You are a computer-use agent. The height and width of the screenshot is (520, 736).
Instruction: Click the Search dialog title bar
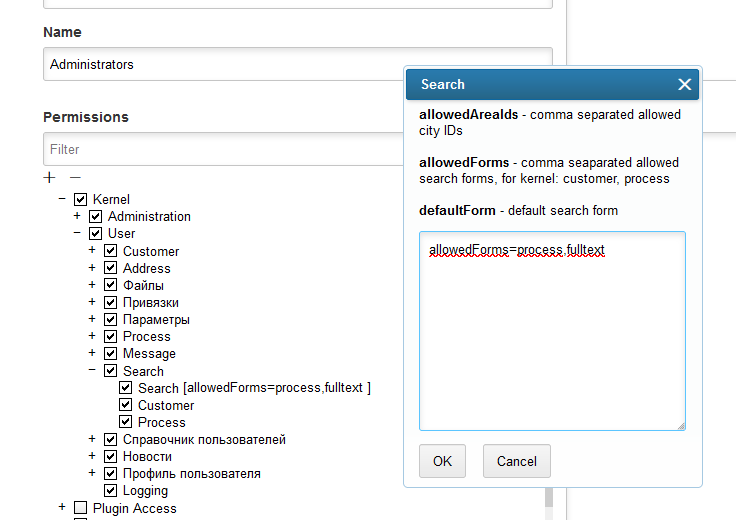[552, 84]
